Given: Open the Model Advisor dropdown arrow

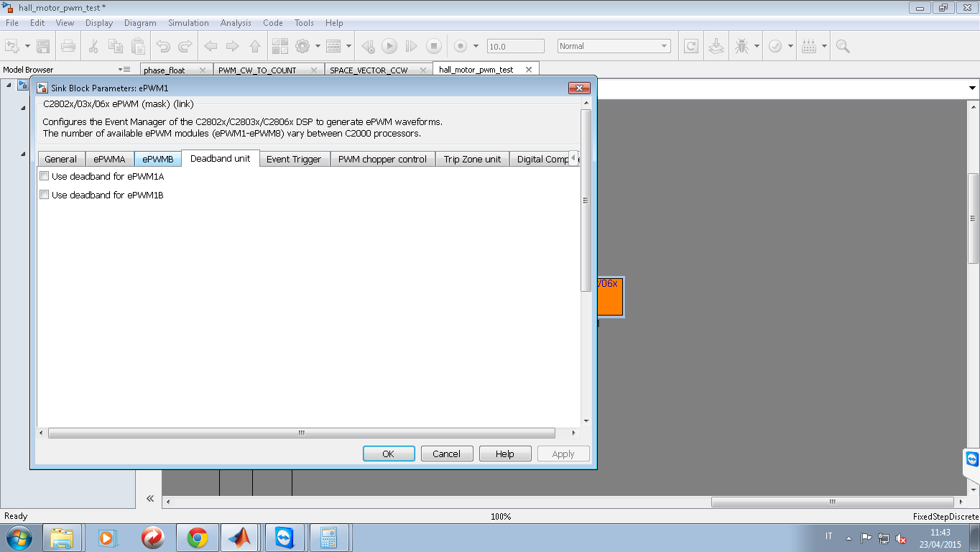Looking at the screenshot, I should pos(791,46).
